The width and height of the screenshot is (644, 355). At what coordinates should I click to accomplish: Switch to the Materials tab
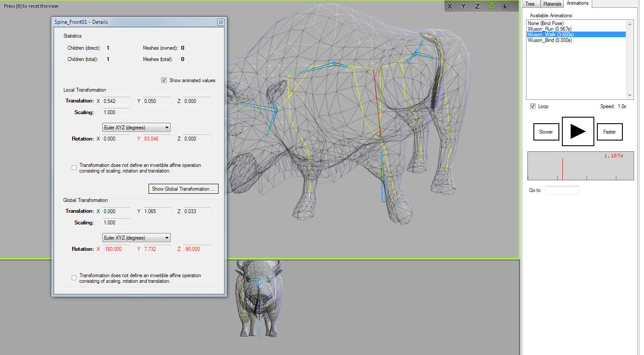tap(552, 4)
